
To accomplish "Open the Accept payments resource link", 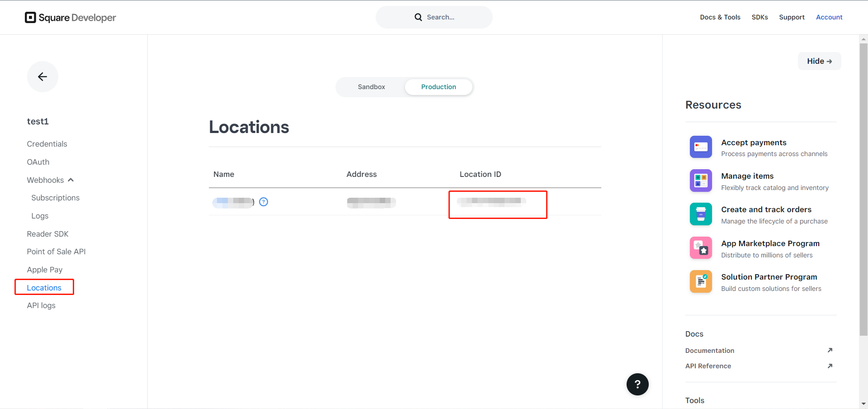I will [x=754, y=143].
